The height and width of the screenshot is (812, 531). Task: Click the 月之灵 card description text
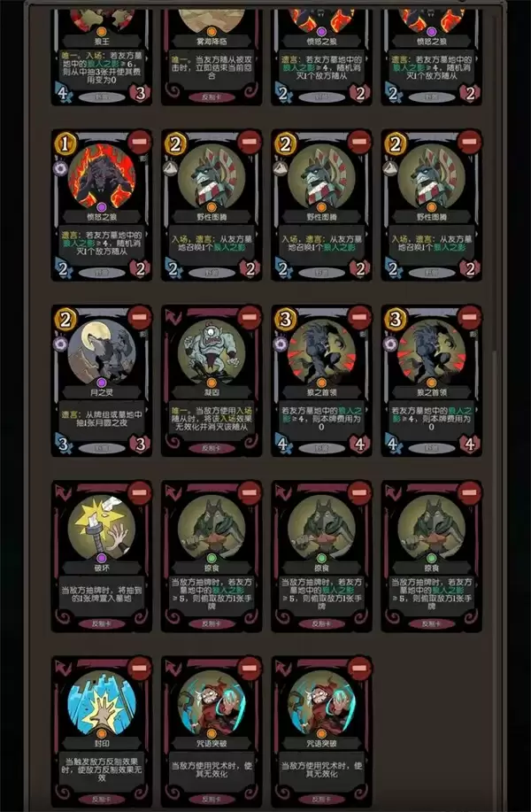tap(102, 419)
